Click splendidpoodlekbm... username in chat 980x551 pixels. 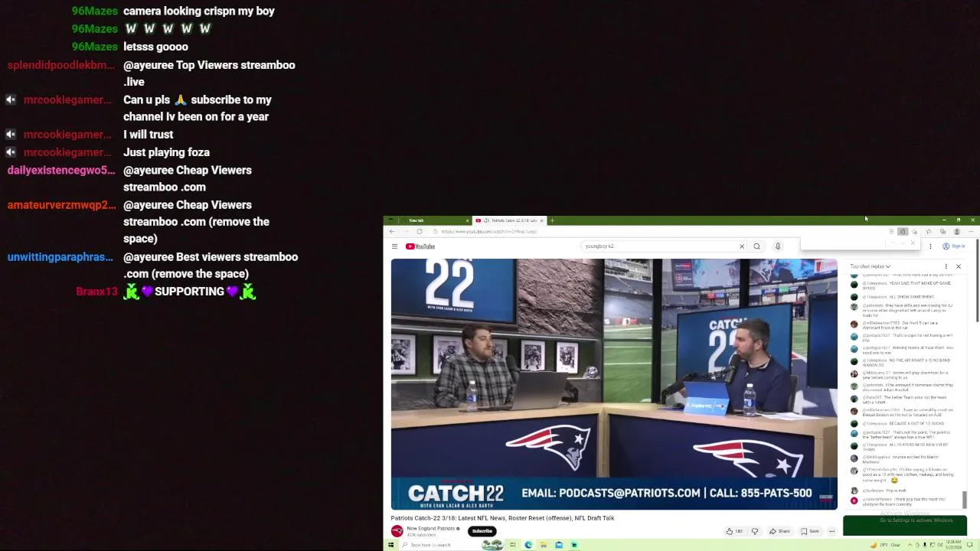pyautogui.click(x=61, y=65)
